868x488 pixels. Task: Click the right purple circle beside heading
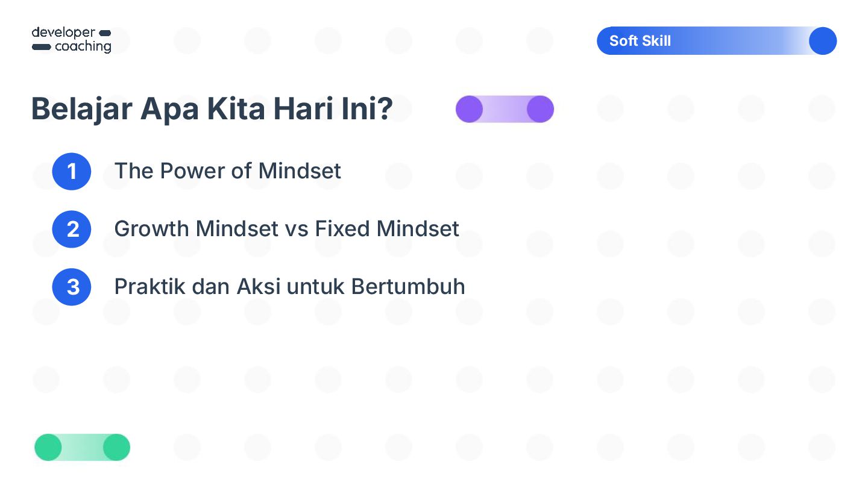tap(540, 109)
